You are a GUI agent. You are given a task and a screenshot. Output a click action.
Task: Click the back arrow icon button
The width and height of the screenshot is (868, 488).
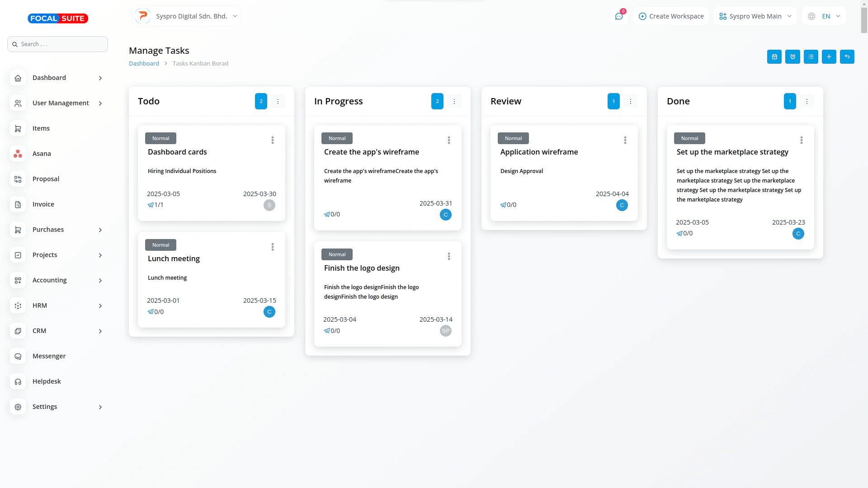847,57
